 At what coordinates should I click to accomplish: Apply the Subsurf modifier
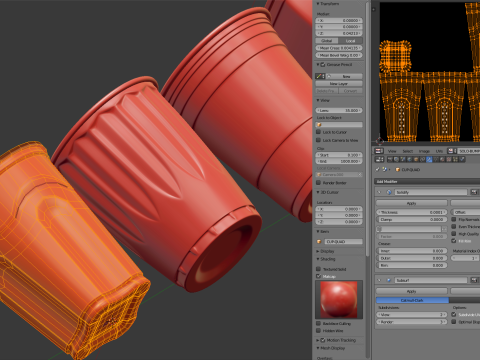coord(412,291)
